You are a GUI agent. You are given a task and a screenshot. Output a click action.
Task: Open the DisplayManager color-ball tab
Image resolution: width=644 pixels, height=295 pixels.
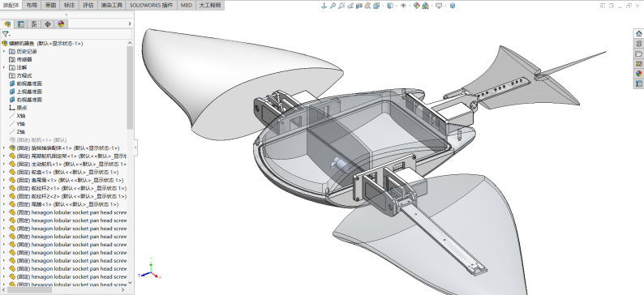click(x=61, y=24)
